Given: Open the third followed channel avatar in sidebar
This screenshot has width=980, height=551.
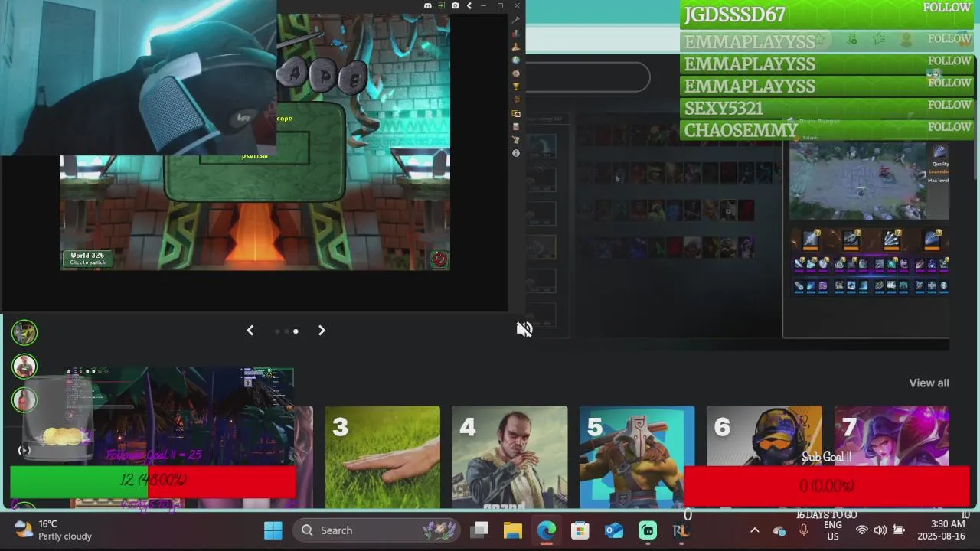Looking at the screenshot, I should 24,399.
